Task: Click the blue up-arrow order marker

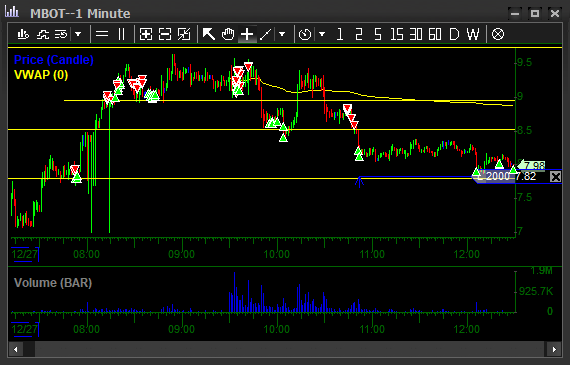Action: 360,182
